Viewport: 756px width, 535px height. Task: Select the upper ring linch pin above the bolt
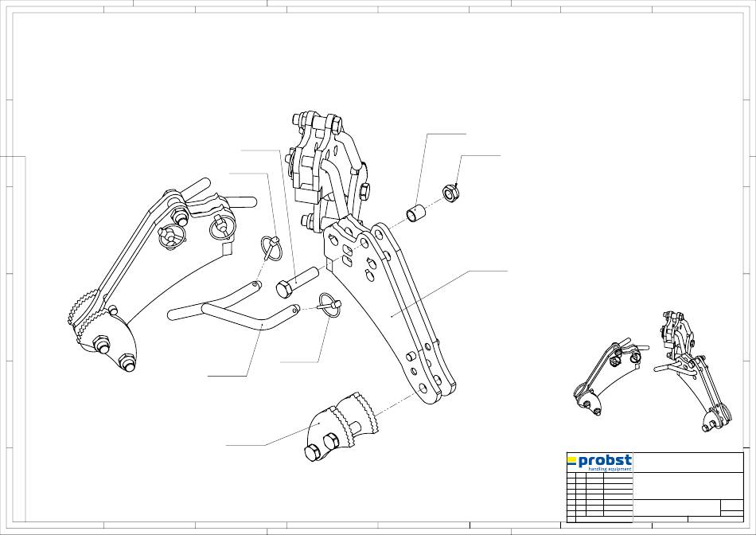(x=271, y=248)
